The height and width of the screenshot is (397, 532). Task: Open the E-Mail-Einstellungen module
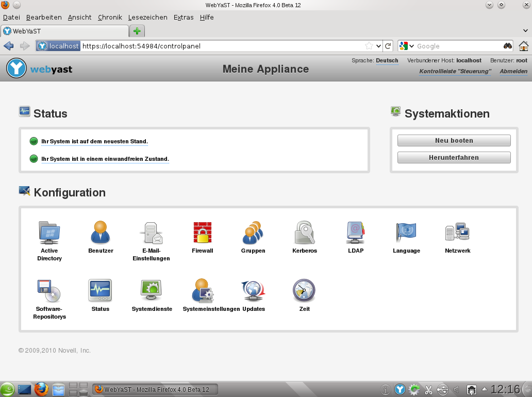(x=152, y=233)
